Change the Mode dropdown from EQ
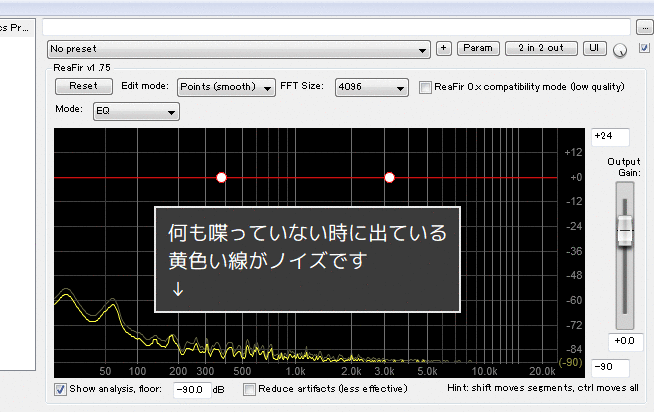This screenshot has width=654, height=412. click(136, 111)
